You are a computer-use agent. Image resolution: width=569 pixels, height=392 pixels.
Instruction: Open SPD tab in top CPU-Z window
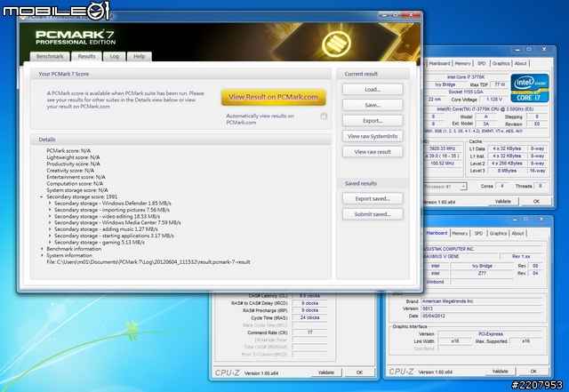coord(482,63)
